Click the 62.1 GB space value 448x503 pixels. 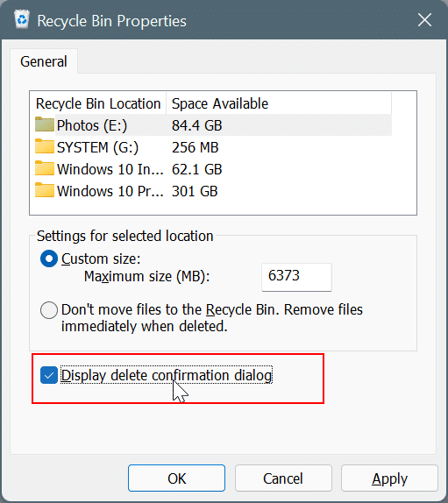[x=196, y=169]
